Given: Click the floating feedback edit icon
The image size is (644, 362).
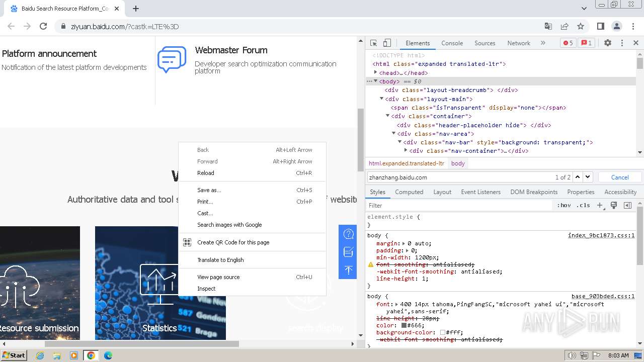Looking at the screenshot, I should pyautogui.click(x=348, y=252).
